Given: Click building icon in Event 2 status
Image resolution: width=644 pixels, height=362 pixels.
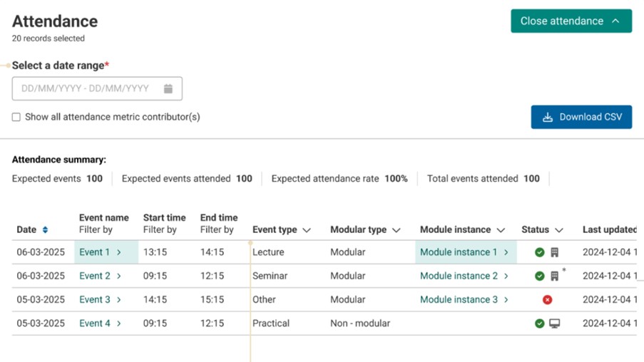Looking at the screenshot, I should click(x=554, y=276).
